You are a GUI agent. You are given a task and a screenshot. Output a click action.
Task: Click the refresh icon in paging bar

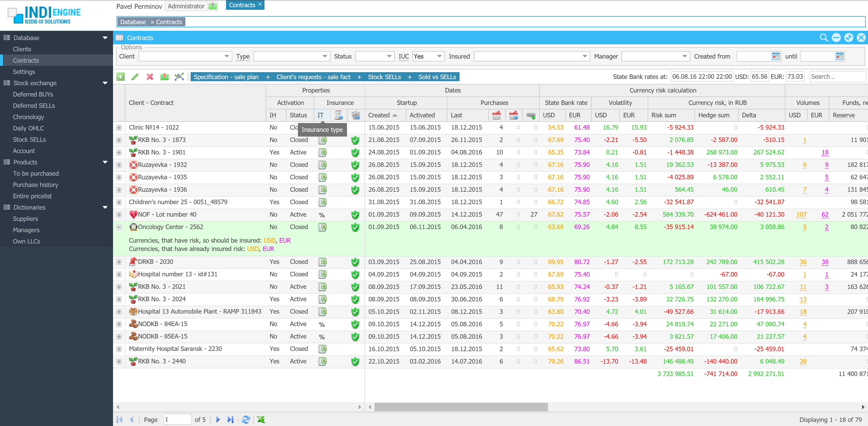coord(246,420)
